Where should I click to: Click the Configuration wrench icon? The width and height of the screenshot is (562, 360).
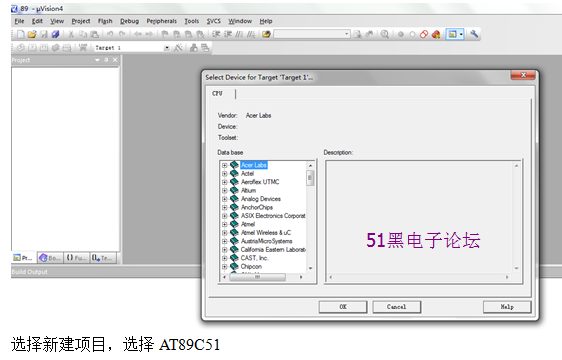tap(474, 34)
